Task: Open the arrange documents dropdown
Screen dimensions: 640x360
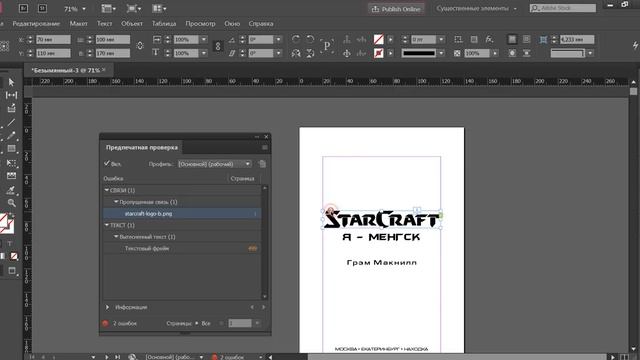Action: coord(159,9)
